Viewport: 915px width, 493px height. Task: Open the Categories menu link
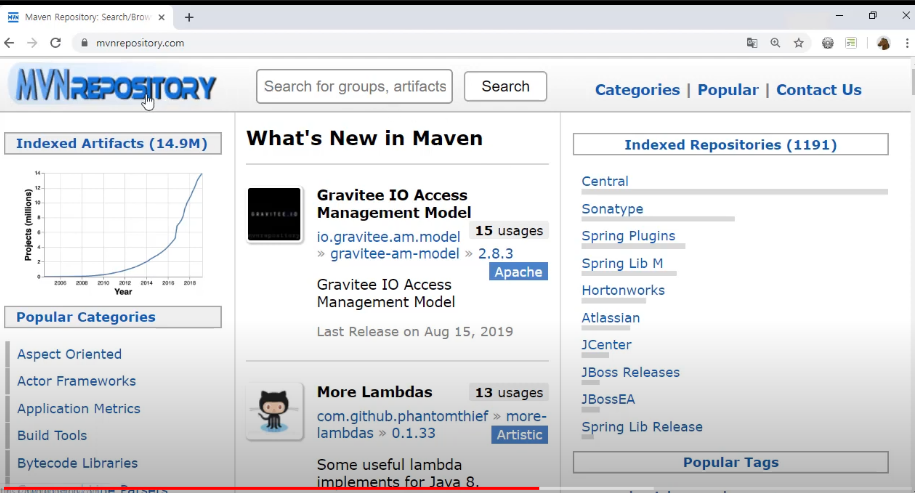637,90
